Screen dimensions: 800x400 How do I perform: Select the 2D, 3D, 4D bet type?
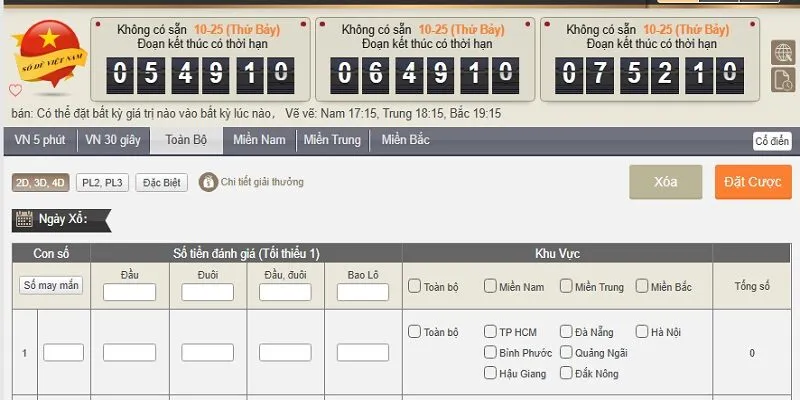point(40,183)
